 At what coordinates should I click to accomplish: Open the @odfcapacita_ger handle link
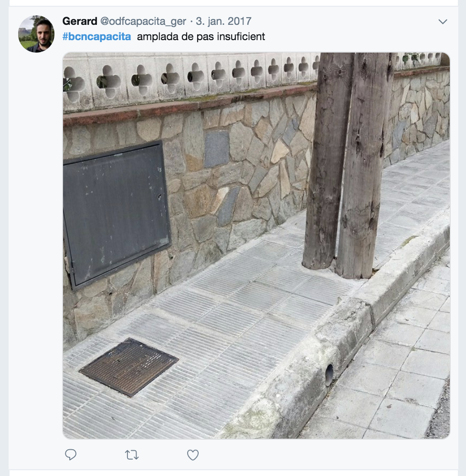[x=143, y=21]
